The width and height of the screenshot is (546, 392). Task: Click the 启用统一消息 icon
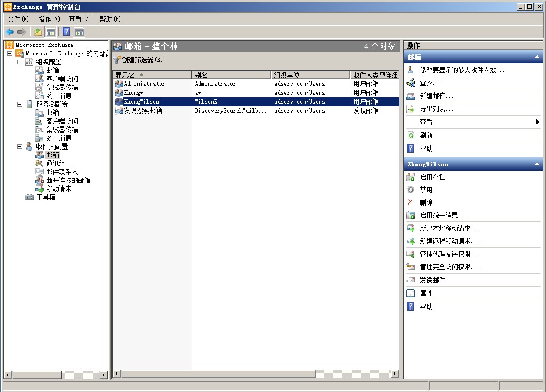click(411, 215)
